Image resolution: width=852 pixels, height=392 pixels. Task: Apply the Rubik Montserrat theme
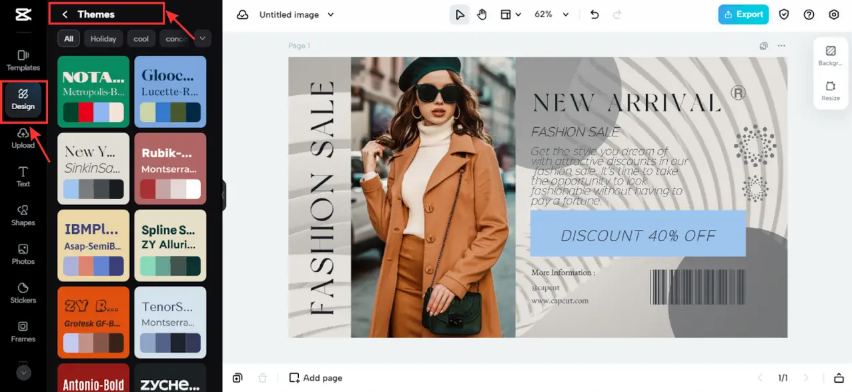click(170, 169)
